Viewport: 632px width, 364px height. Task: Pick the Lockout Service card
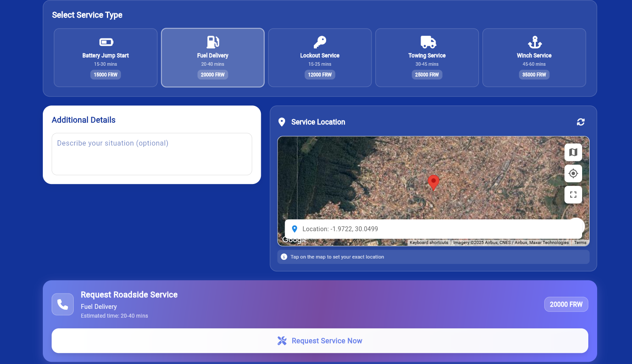[x=320, y=58]
